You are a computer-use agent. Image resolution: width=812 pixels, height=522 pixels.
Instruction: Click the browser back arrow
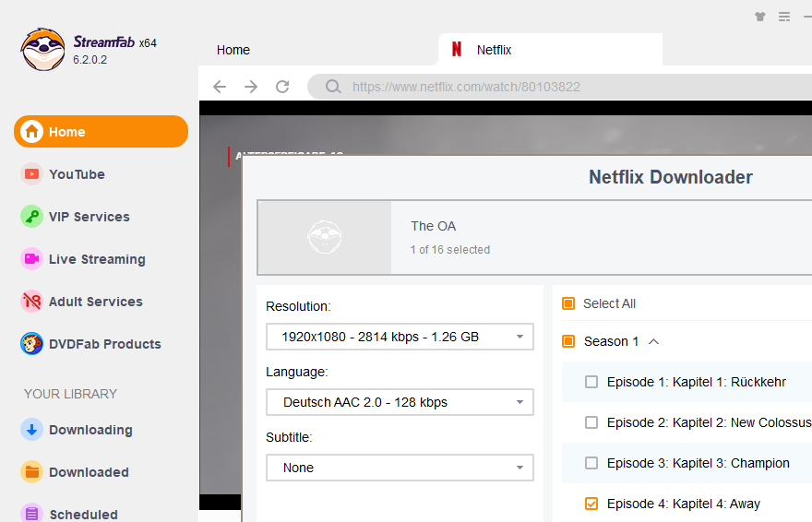pyautogui.click(x=220, y=87)
